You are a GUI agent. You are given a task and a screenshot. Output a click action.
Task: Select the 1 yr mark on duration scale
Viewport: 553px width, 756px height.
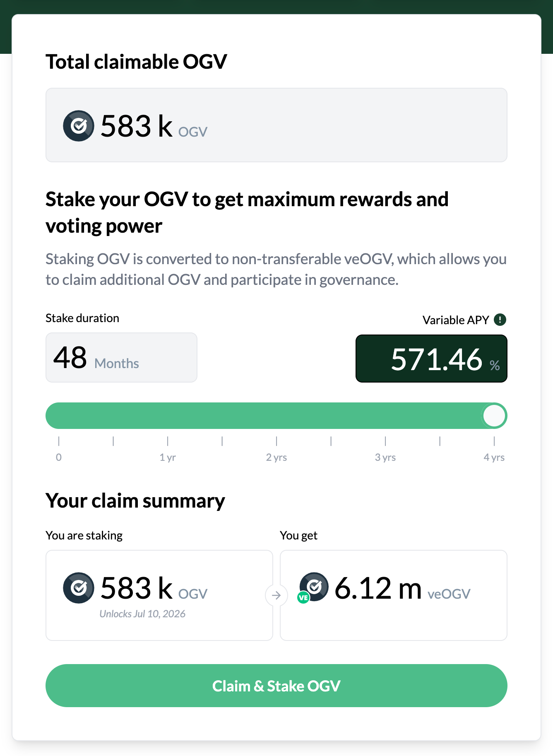[168, 457]
